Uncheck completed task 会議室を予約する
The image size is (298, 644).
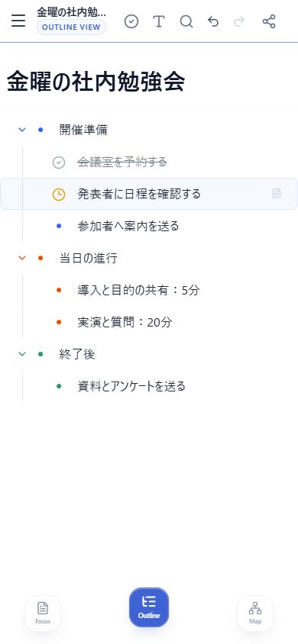(59, 163)
